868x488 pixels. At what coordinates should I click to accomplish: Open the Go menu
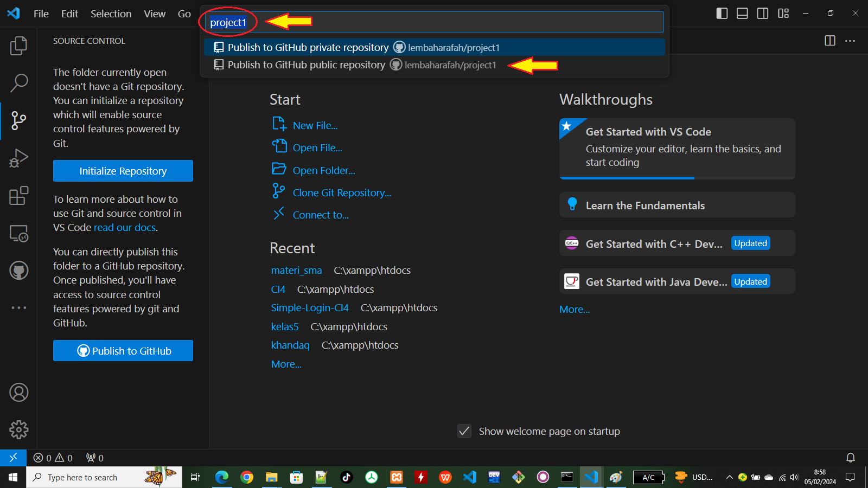tap(184, 14)
